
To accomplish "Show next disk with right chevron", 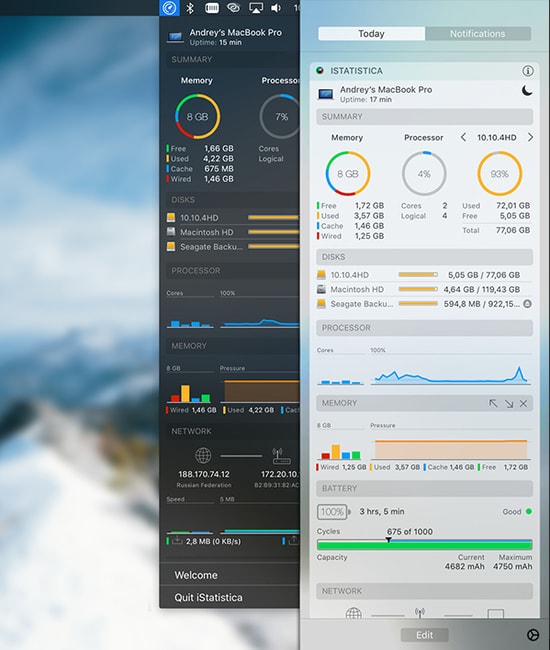I will [x=530, y=137].
